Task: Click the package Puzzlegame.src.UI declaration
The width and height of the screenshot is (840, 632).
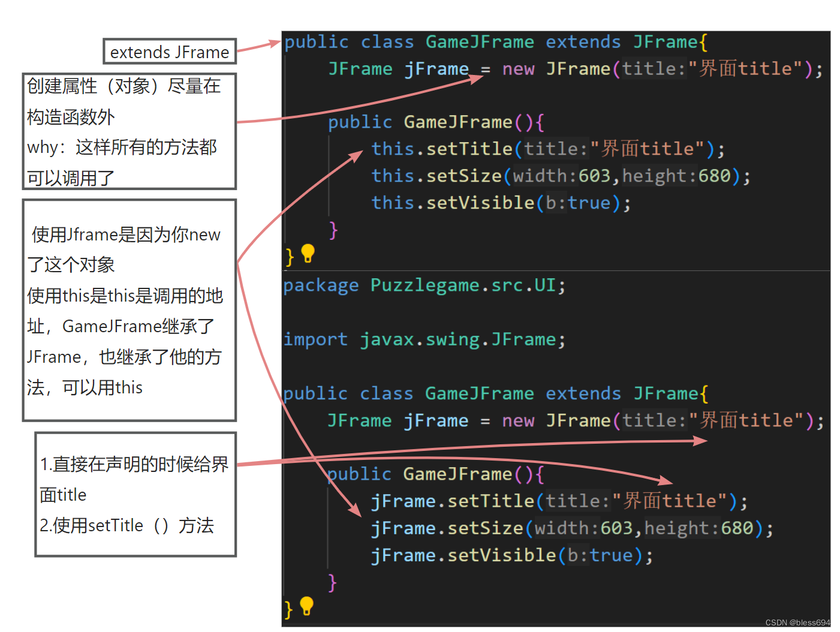Action: click(x=423, y=285)
